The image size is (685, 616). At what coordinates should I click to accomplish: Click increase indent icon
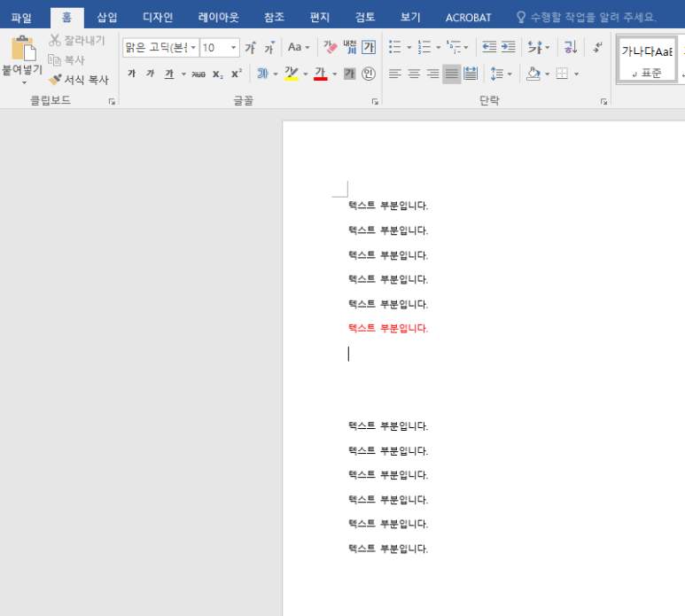pyautogui.click(x=508, y=47)
